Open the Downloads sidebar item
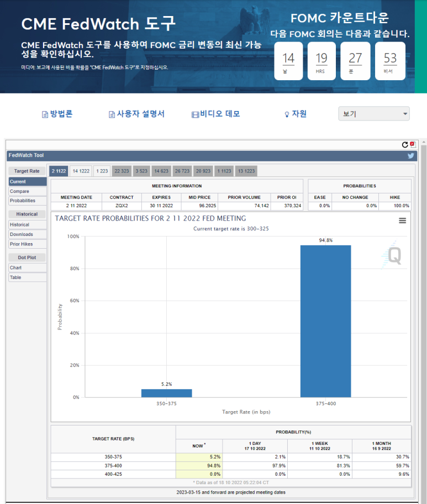The height and width of the screenshot is (504, 427). click(x=28, y=234)
